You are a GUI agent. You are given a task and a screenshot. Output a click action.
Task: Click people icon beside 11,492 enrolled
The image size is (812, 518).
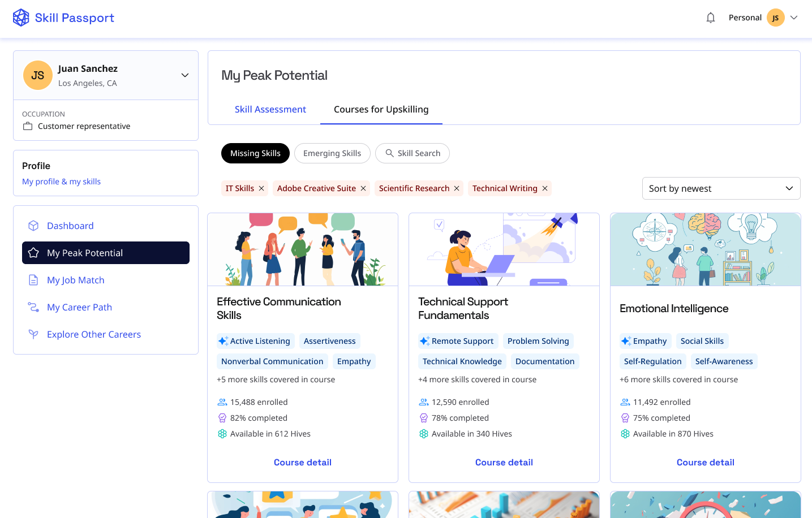coord(625,402)
